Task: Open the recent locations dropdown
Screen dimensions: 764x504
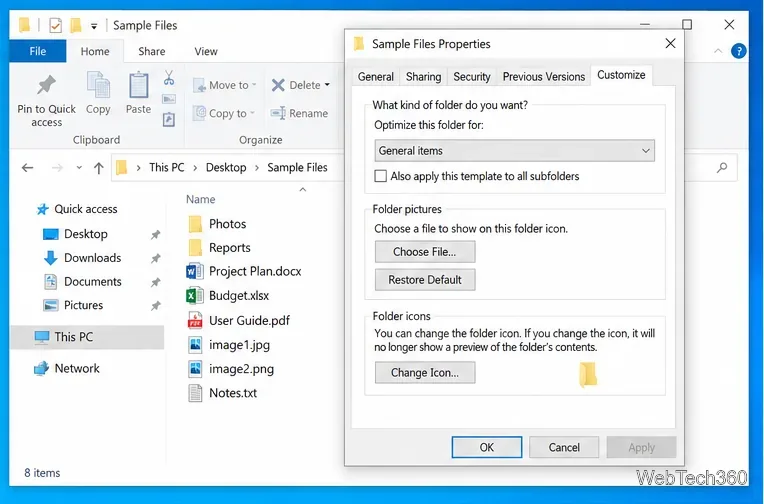Action: coord(79,168)
